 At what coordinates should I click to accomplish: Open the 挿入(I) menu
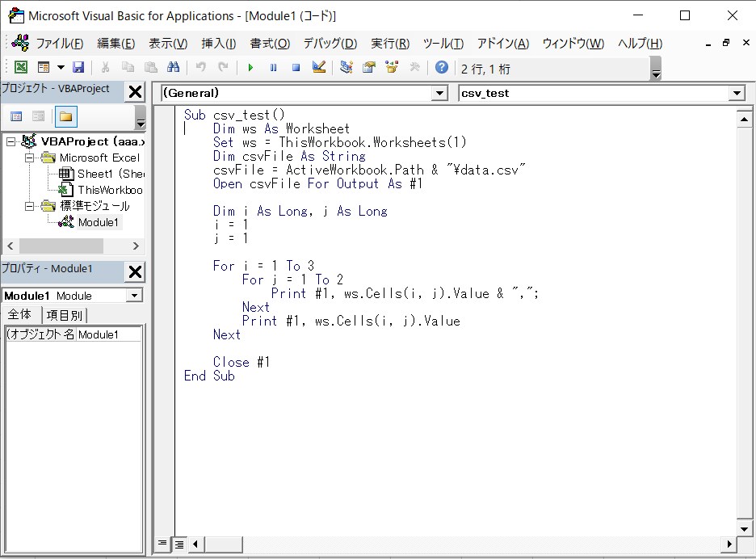pyautogui.click(x=218, y=44)
